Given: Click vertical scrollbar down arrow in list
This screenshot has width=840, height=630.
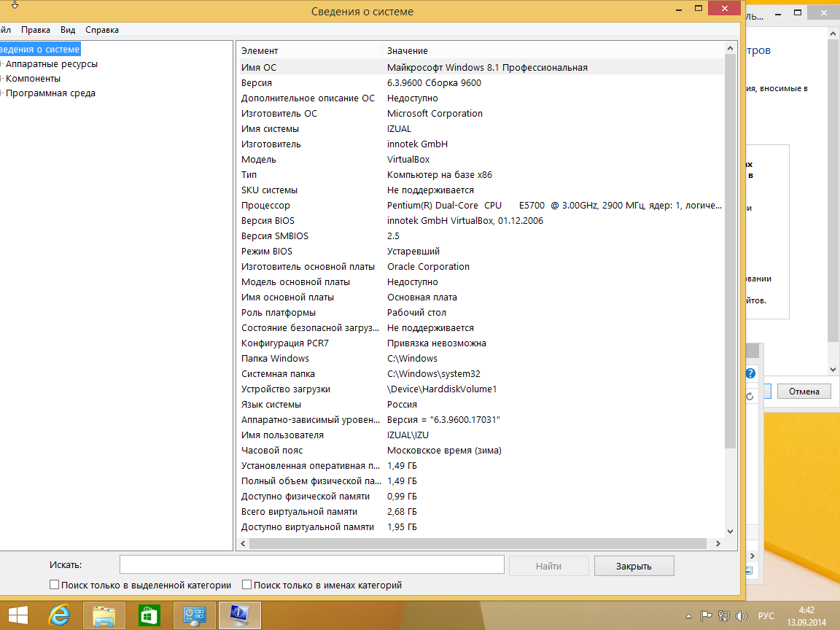Looking at the screenshot, I should pos(730,531).
